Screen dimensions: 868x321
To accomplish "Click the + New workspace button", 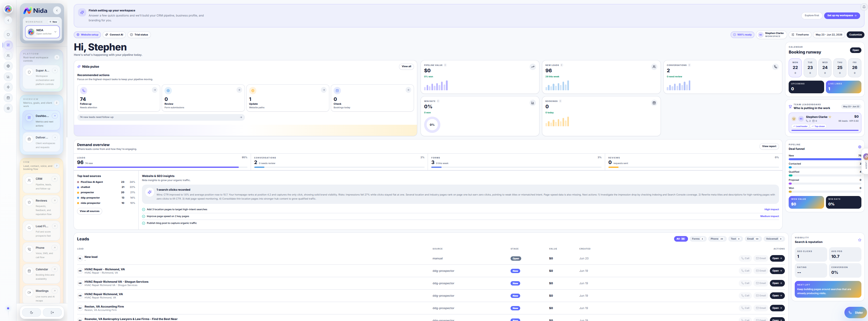I will (53, 22).
